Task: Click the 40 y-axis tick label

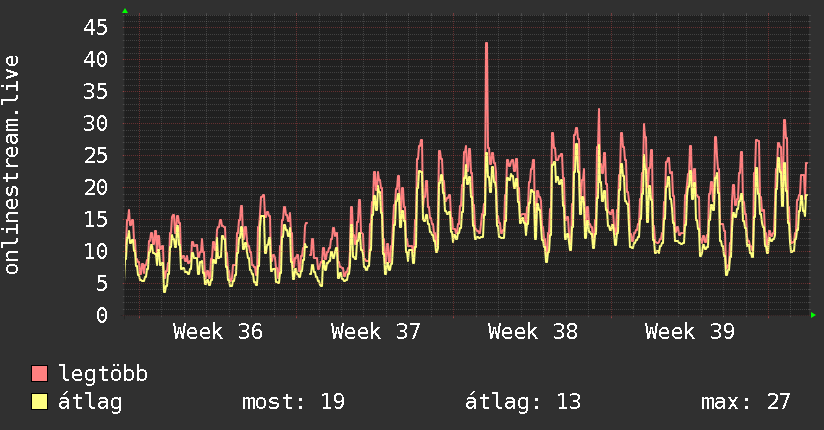Action: (x=96, y=59)
